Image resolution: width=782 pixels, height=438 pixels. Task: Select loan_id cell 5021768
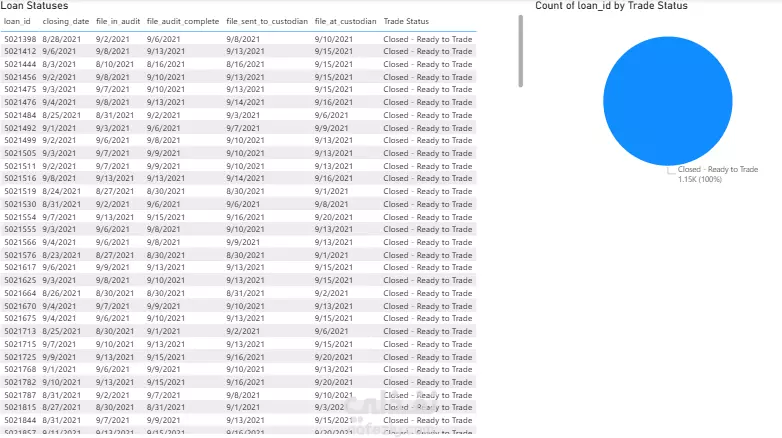[x=20, y=369]
